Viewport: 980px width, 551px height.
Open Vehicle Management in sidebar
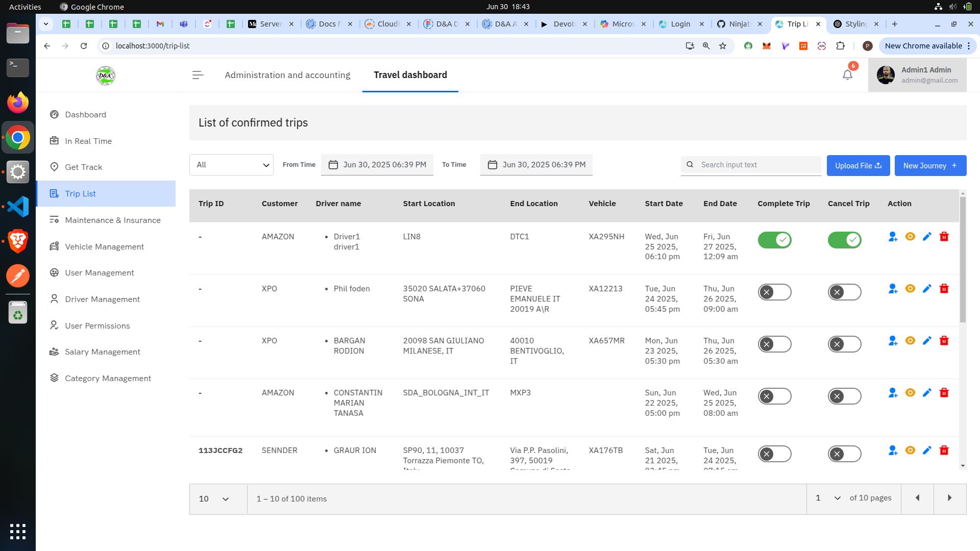coord(105,246)
